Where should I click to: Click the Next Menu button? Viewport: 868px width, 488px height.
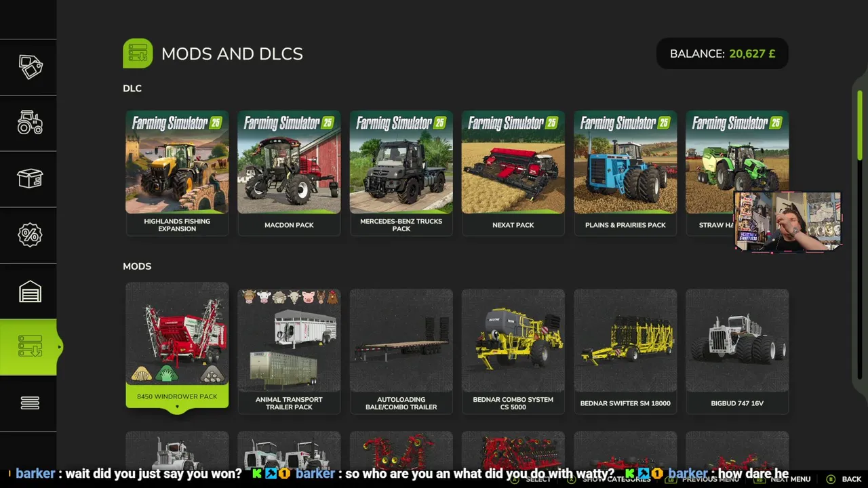point(783,479)
